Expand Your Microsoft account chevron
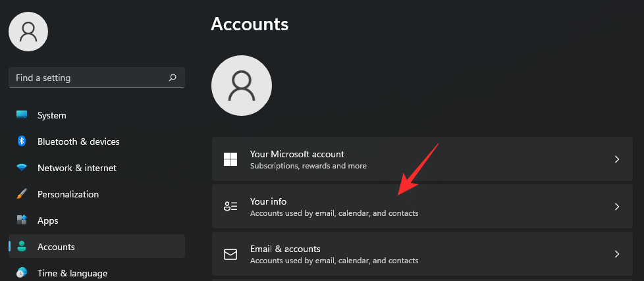The width and height of the screenshot is (644, 281). click(x=617, y=159)
